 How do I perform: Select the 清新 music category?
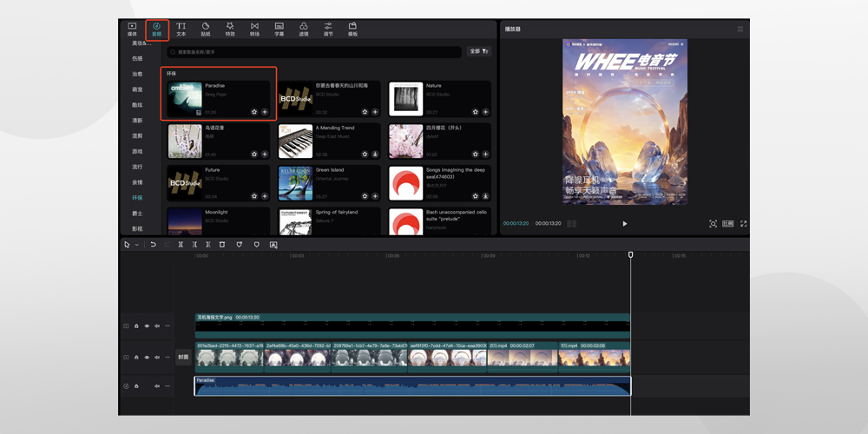(137, 120)
